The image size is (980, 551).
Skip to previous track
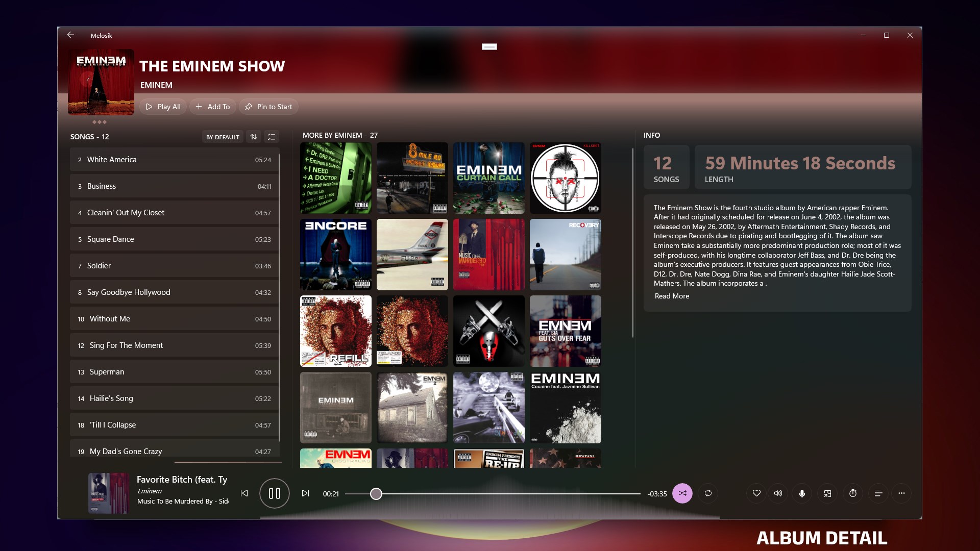coord(244,493)
